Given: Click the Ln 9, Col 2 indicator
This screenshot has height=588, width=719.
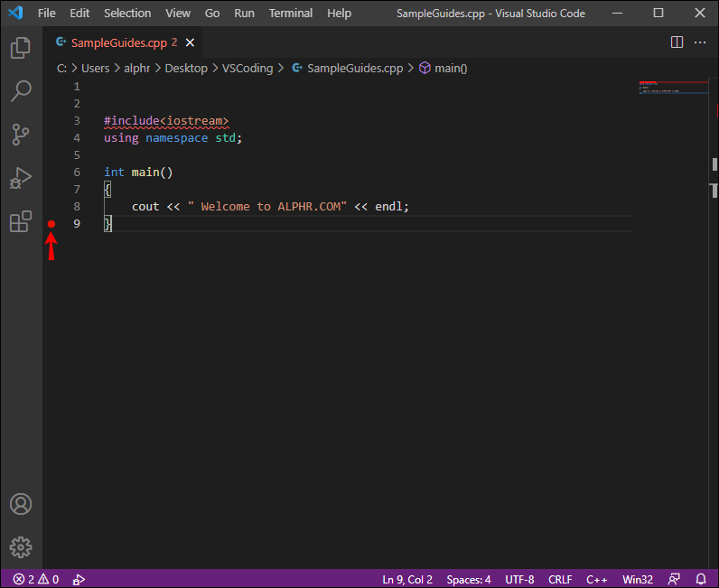Looking at the screenshot, I should tap(407, 579).
